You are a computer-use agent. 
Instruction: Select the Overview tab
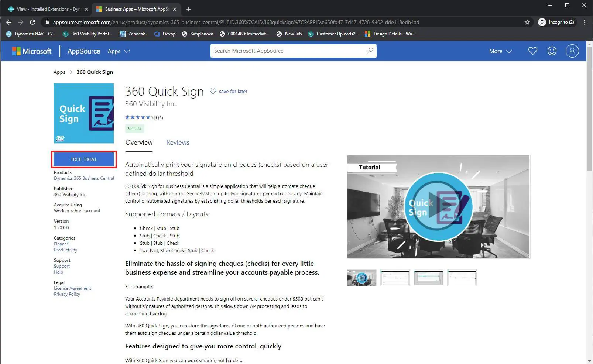[x=139, y=142]
